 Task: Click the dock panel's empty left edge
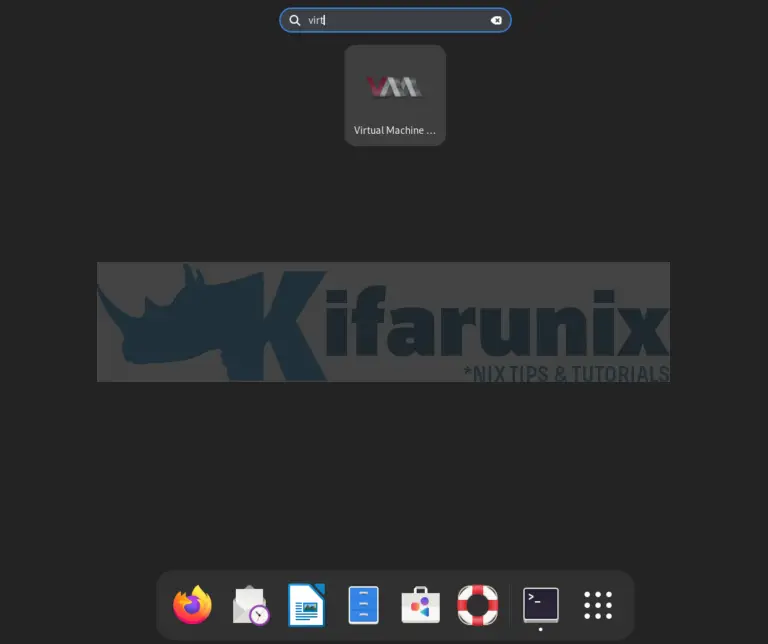point(164,605)
